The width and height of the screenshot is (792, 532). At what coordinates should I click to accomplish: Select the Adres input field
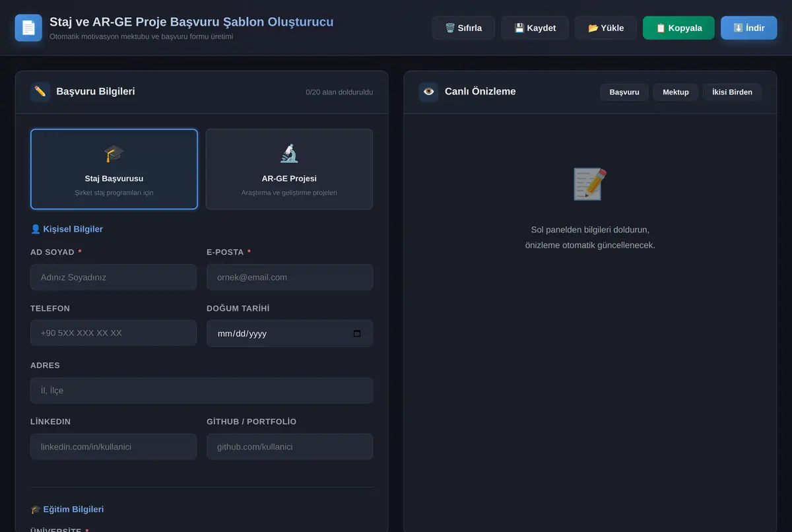(202, 390)
